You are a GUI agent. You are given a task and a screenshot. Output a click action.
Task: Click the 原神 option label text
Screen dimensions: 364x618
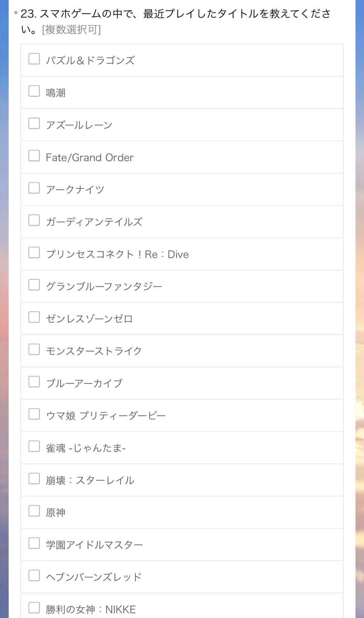click(x=56, y=513)
